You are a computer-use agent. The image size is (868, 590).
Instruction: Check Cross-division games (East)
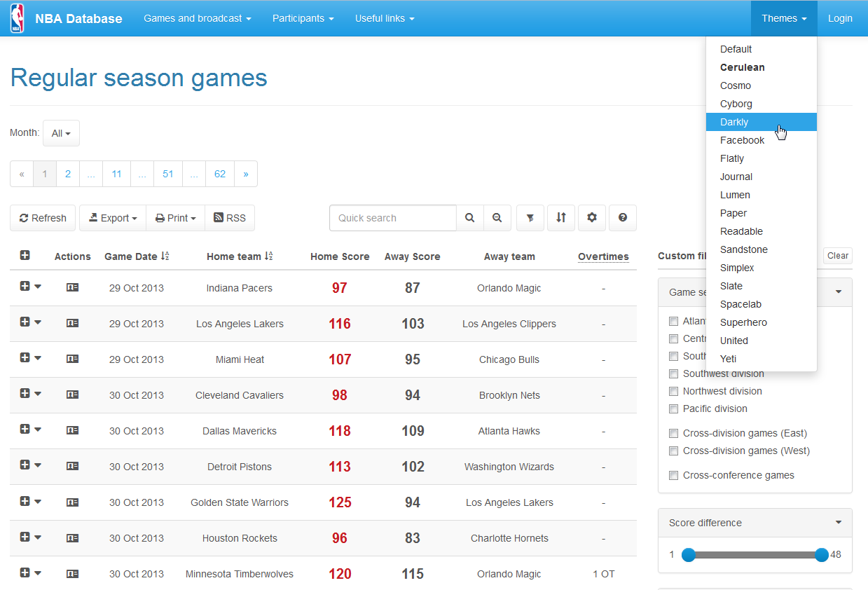pyautogui.click(x=673, y=433)
